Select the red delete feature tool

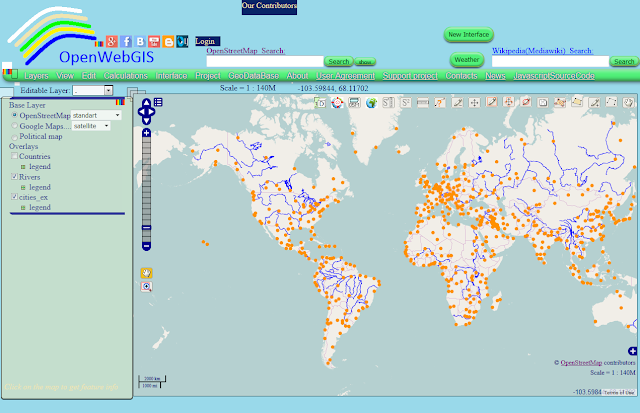(x=526, y=102)
